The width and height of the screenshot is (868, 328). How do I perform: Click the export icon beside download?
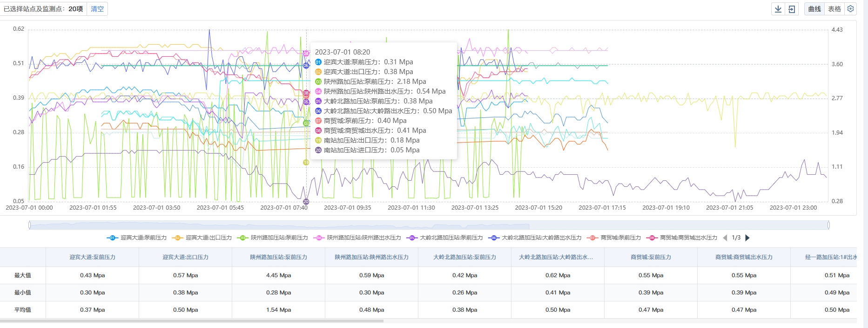coord(792,9)
